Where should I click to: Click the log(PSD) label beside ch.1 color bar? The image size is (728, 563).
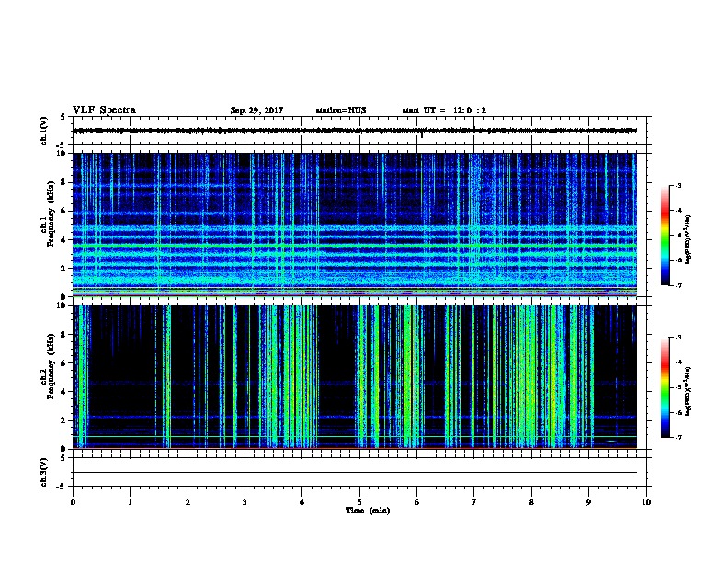(688, 240)
